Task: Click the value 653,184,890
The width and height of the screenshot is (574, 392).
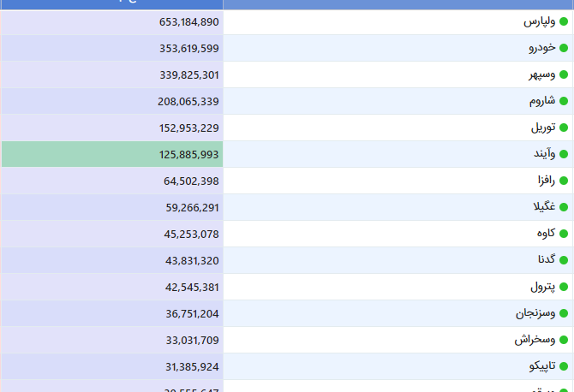Action: [x=188, y=22]
